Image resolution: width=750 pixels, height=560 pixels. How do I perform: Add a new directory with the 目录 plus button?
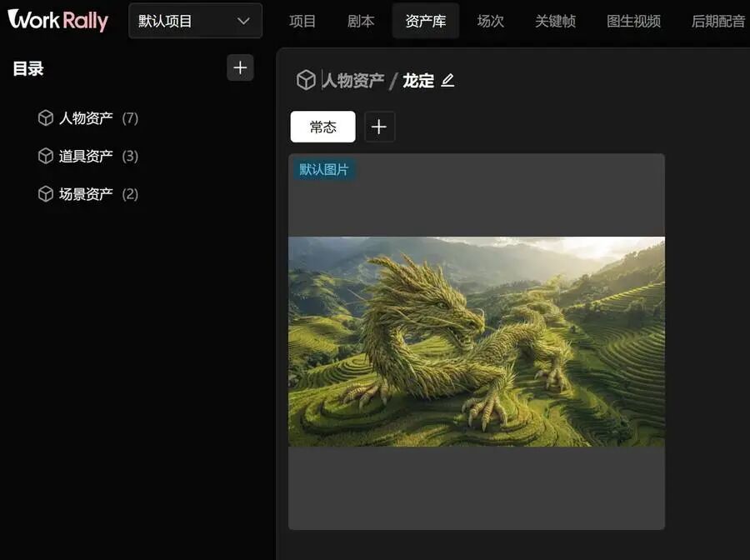click(240, 67)
